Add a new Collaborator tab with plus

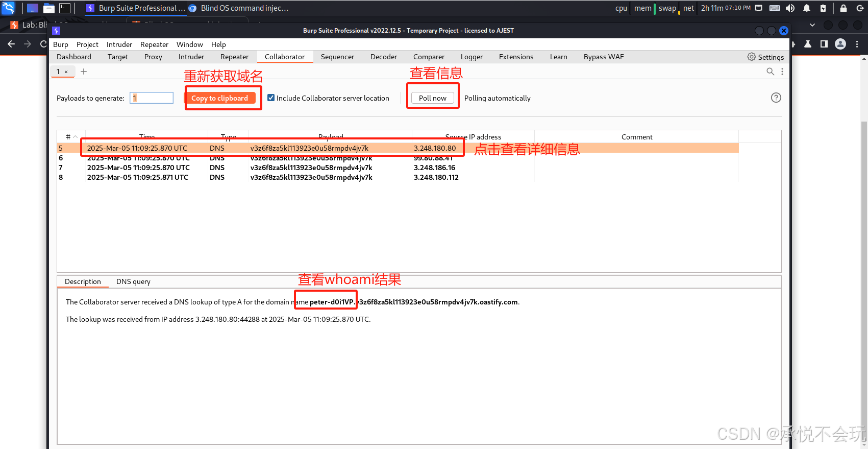pyautogui.click(x=84, y=72)
